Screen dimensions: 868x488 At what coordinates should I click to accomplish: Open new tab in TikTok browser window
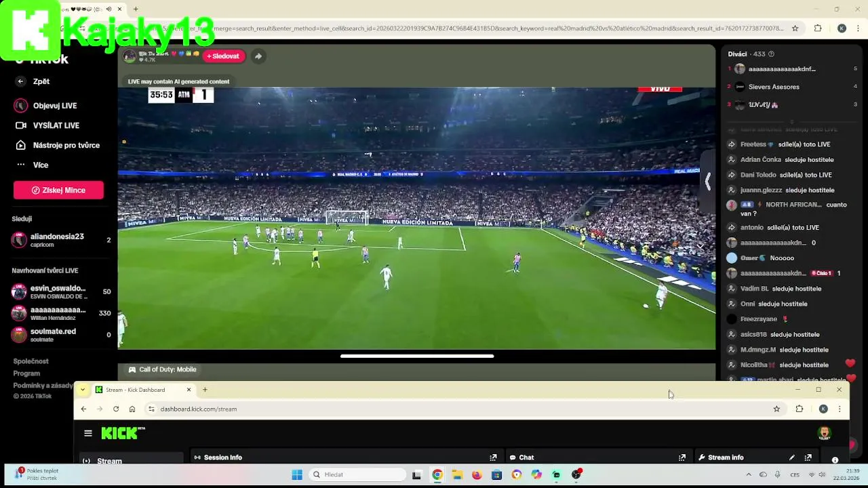pyautogui.click(x=136, y=9)
